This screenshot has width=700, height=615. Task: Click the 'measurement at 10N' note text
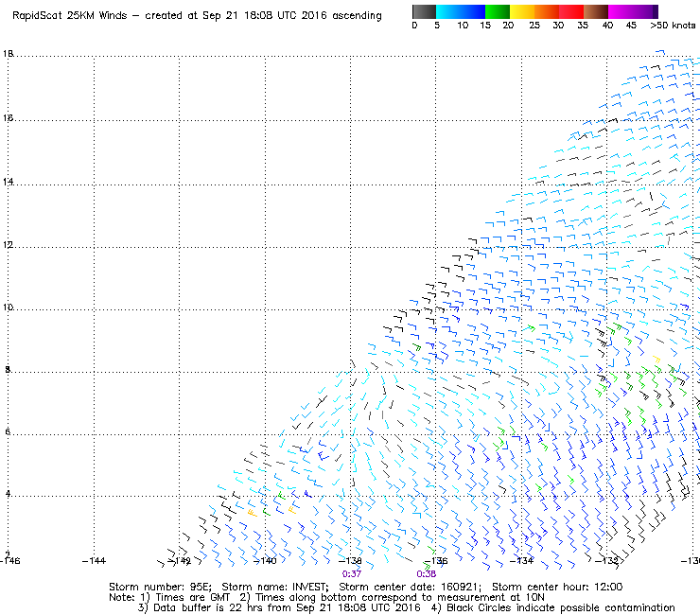pyautogui.click(x=491, y=598)
